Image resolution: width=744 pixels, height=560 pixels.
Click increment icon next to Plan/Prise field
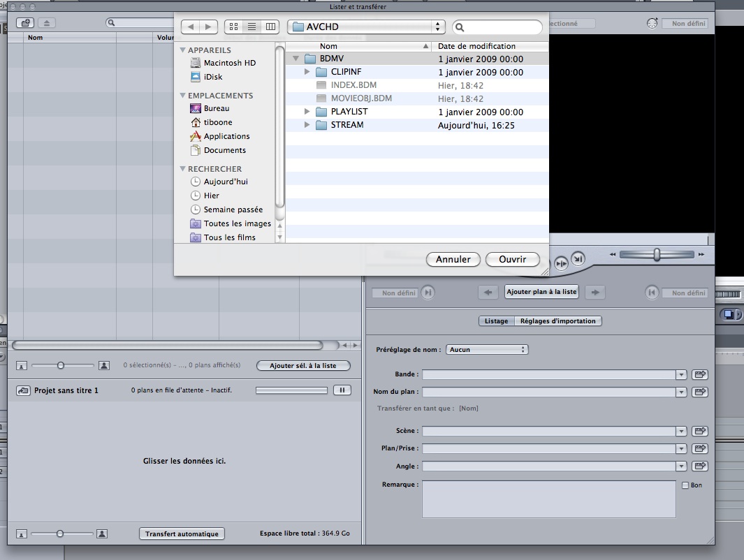(699, 448)
